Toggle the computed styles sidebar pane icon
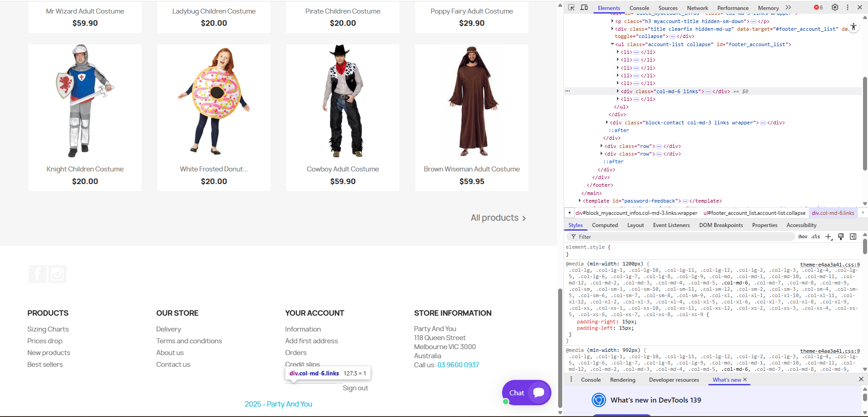 [x=853, y=237]
